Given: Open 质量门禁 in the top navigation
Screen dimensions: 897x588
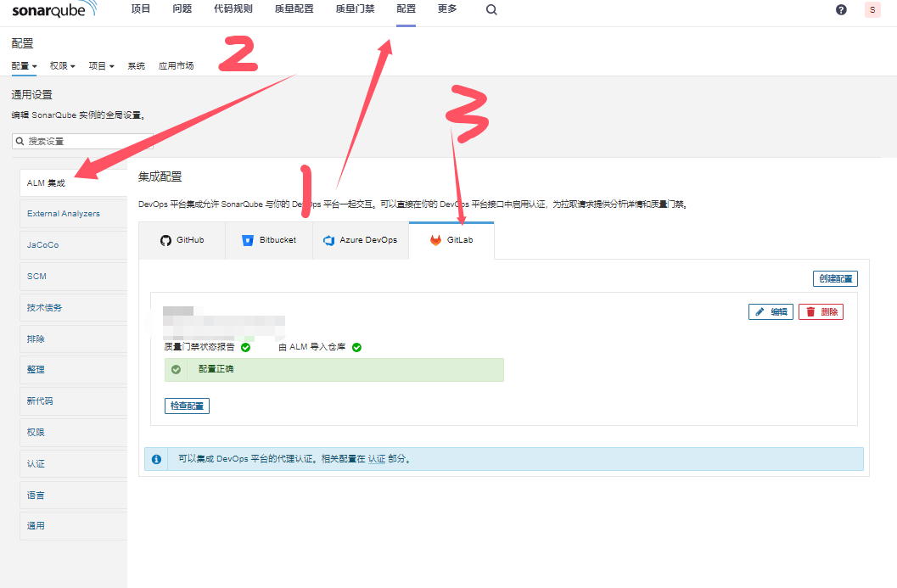Looking at the screenshot, I should 356,8.
